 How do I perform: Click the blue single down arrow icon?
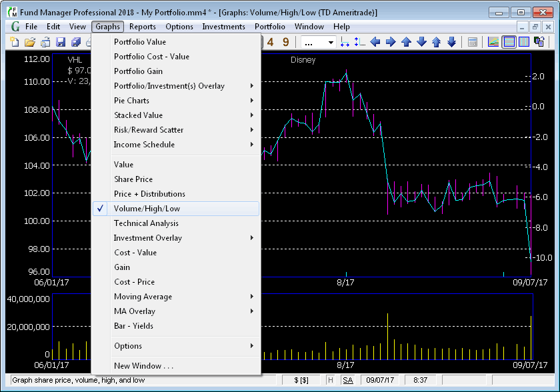pos(421,42)
